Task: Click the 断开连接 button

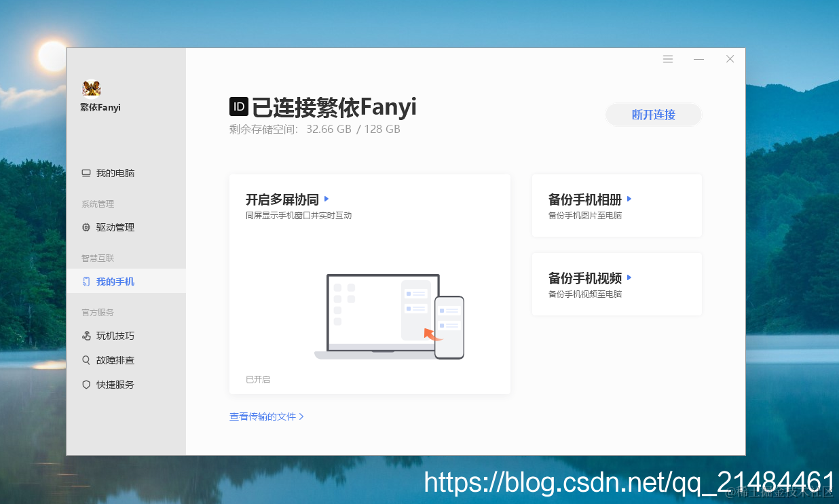Action: [652, 114]
